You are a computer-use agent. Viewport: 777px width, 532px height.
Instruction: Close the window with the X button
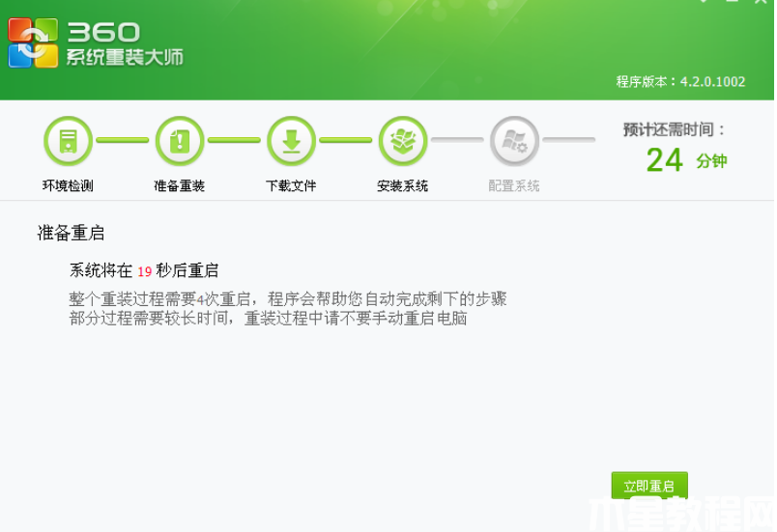click(x=762, y=2)
